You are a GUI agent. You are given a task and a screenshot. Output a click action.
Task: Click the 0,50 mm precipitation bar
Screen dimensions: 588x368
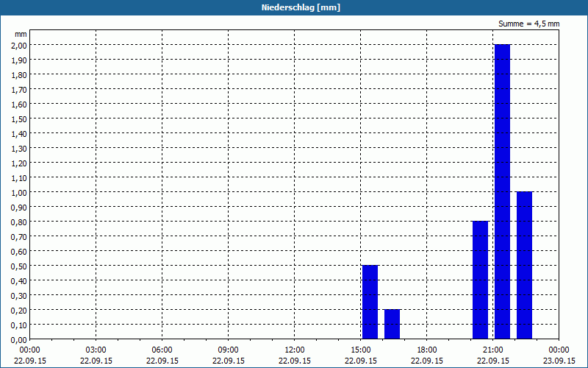pos(370,302)
